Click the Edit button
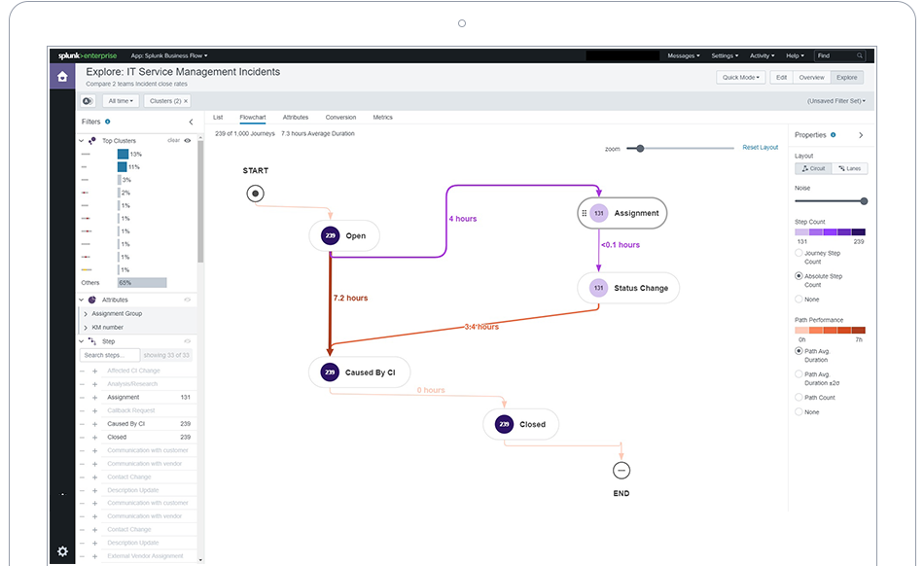 click(x=781, y=77)
